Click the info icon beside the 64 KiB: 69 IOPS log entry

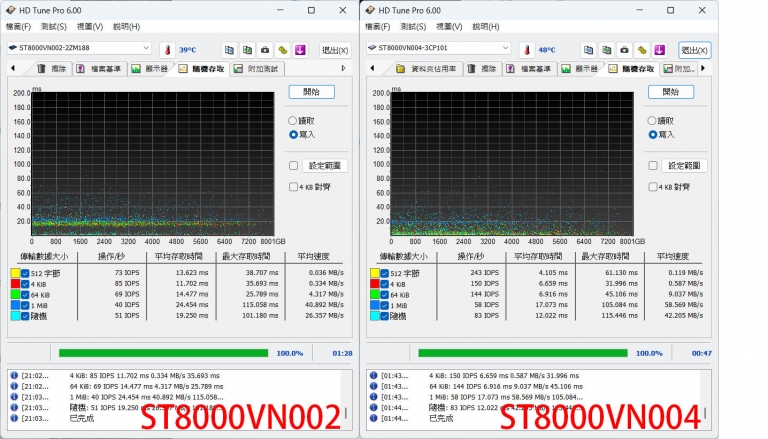pos(14,386)
